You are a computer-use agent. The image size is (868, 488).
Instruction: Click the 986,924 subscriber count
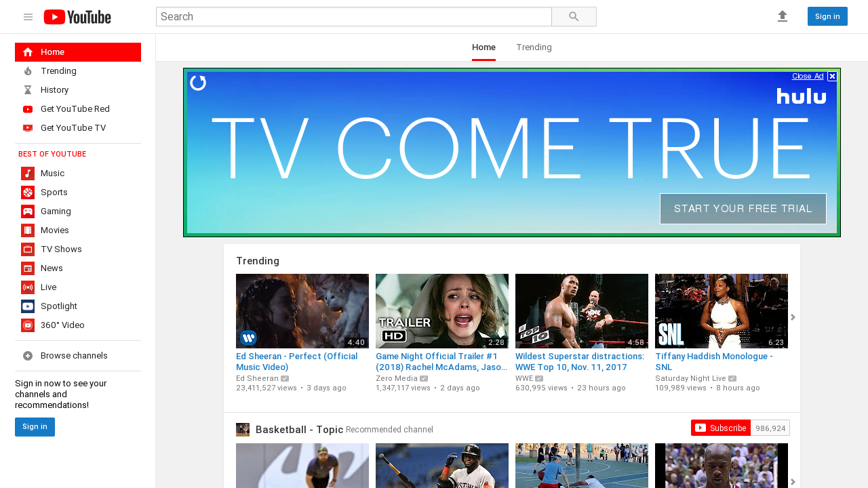click(770, 428)
